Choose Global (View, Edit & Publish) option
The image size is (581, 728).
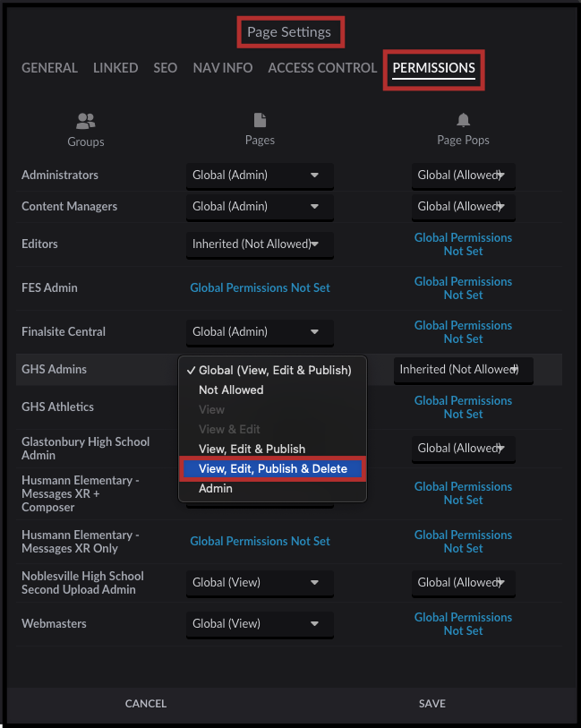[x=273, y=370]
